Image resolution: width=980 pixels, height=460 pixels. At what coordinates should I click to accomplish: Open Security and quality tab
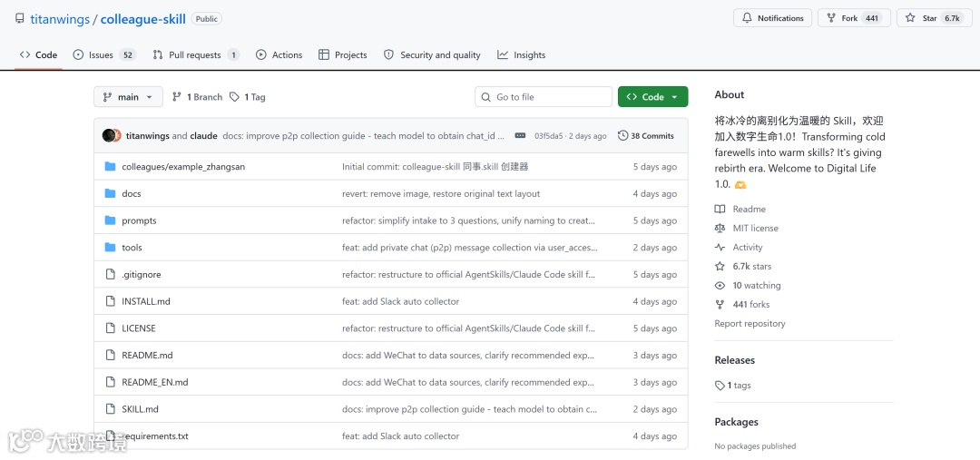click(x=432, y=55)
